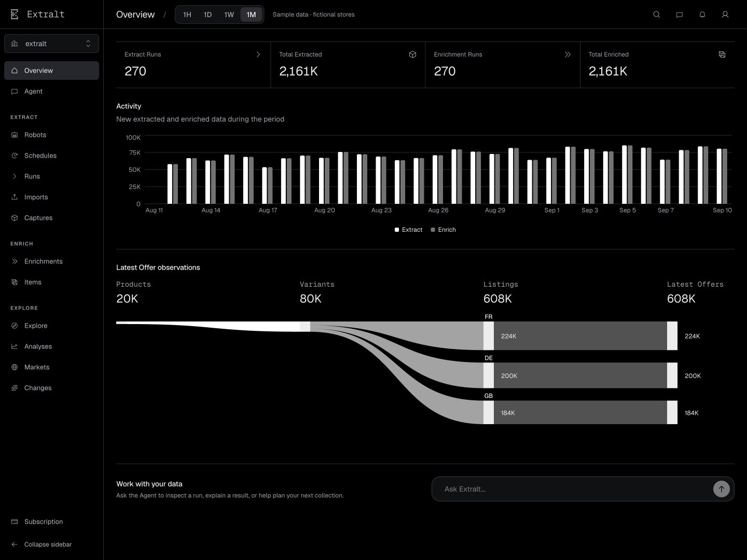The image size is (747, 560).
Task: Click the Total Enriched icon
Action: click(722, 54)
